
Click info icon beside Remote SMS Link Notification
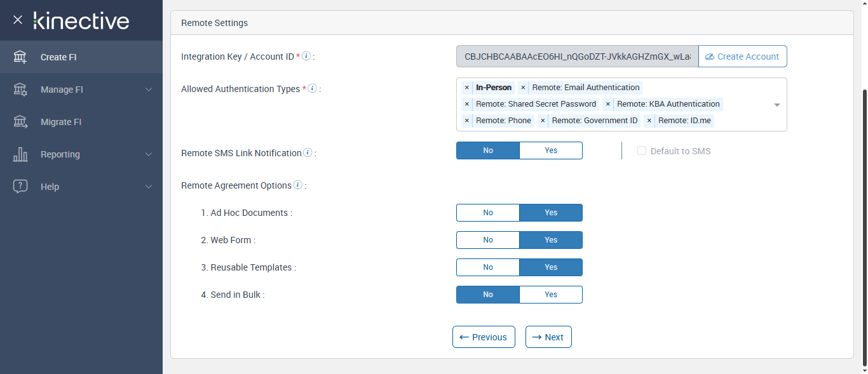(x=308, y=152)
